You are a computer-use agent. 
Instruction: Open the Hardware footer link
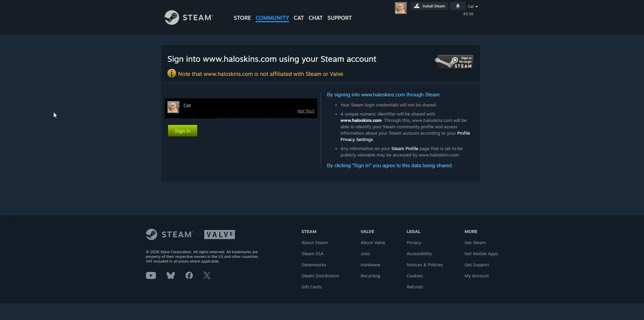(x=370, y=265)
